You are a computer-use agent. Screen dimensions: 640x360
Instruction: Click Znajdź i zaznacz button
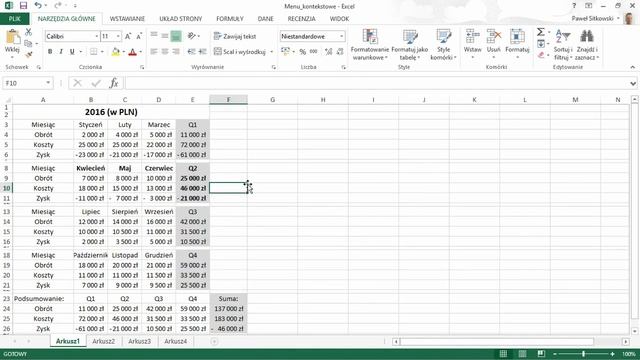pos(587,45)
